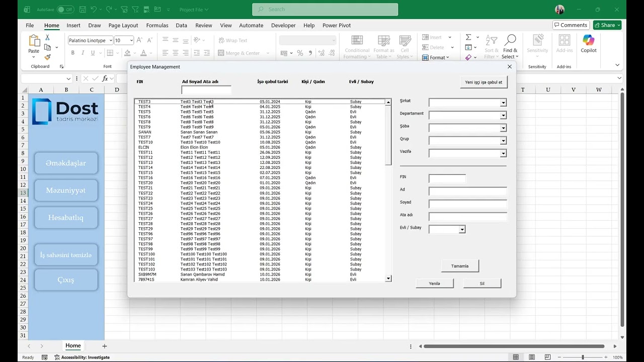Open the font name dropdown
The width and height of the screenshot is (644, 362).
click(x=111, y=40)
